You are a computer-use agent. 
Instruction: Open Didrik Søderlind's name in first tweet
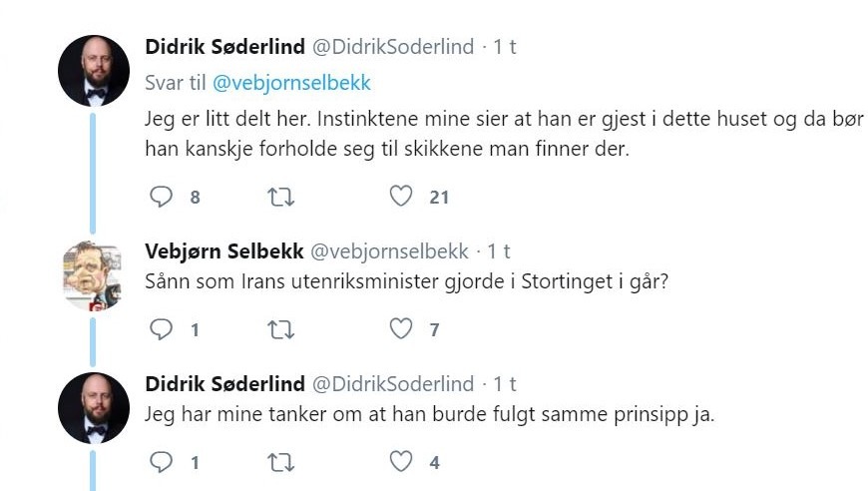[226, 47]
